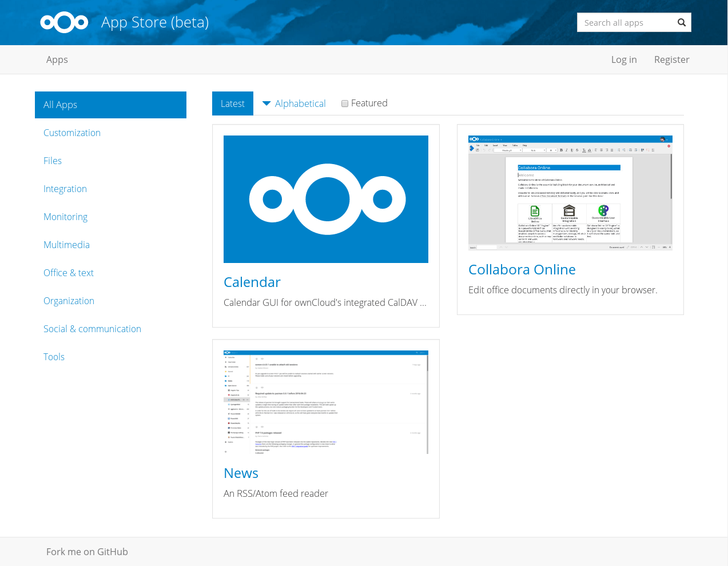Follow the Fork me on GitHub link
Screen dimensions: 728x566
pyautogui.click(x=87, y=551)
